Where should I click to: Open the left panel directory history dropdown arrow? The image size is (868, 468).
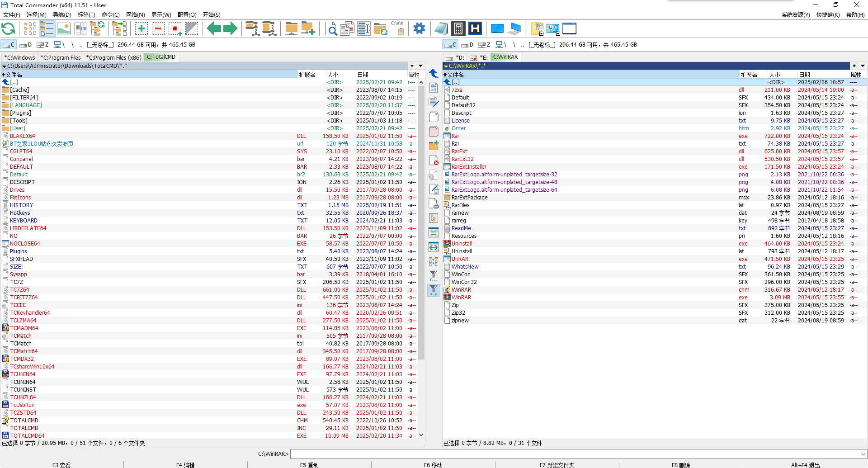(420, 66)
